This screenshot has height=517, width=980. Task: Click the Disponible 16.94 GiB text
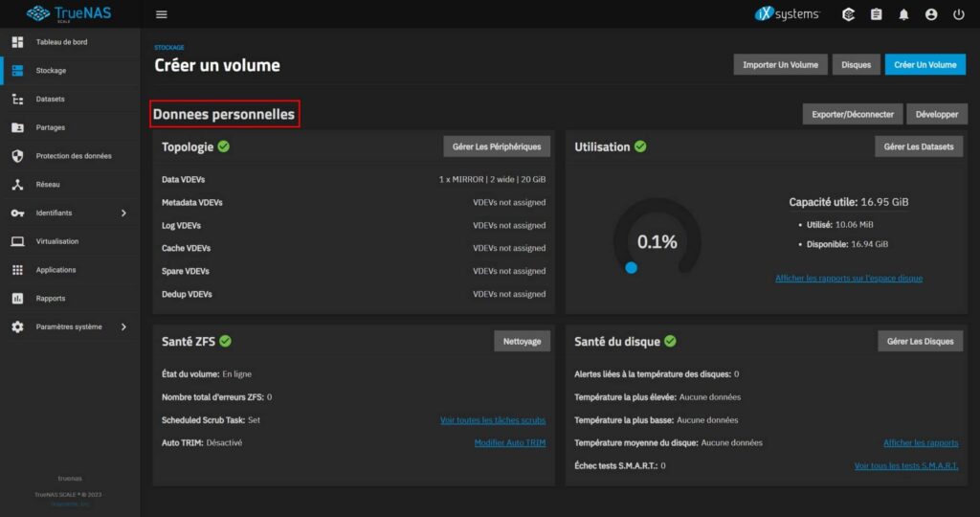848,244
